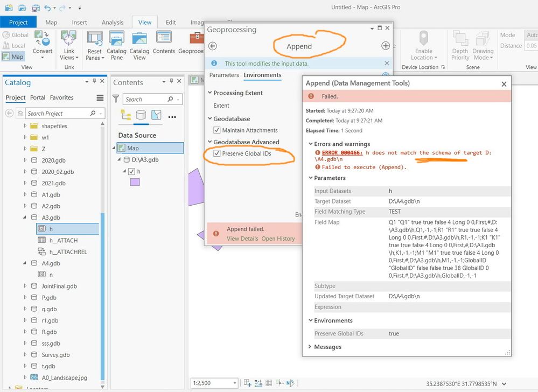
Task: Select feature class h in A3.gdb
Action: pos(68,229)
